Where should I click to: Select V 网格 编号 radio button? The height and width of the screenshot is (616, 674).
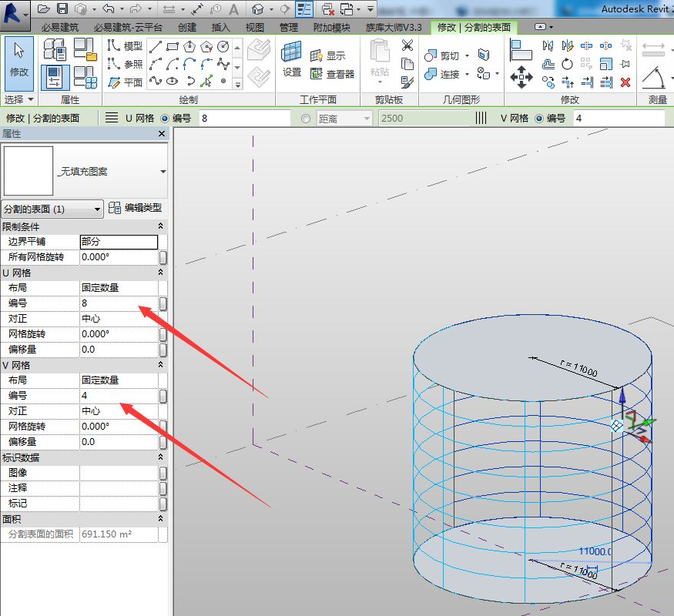[x=538, y=119]
